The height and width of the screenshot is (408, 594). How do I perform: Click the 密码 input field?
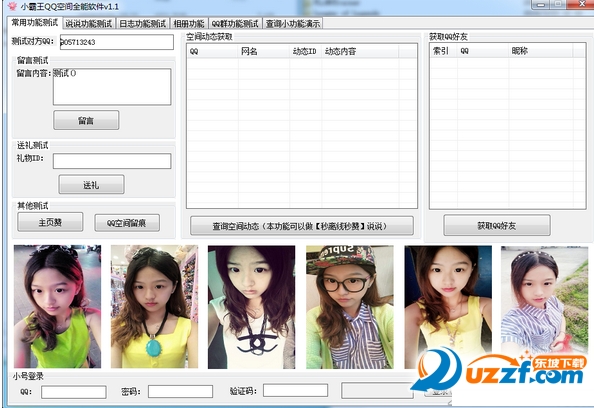pos(180,392)
